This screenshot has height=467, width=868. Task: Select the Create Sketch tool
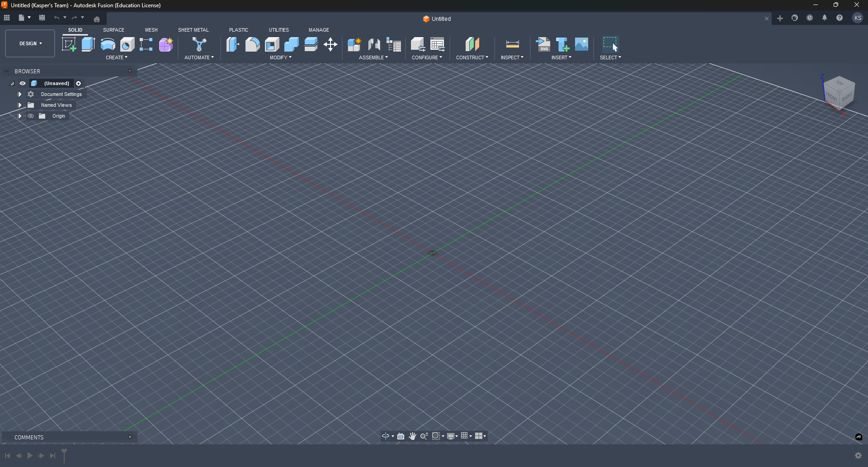click(69, 44)
